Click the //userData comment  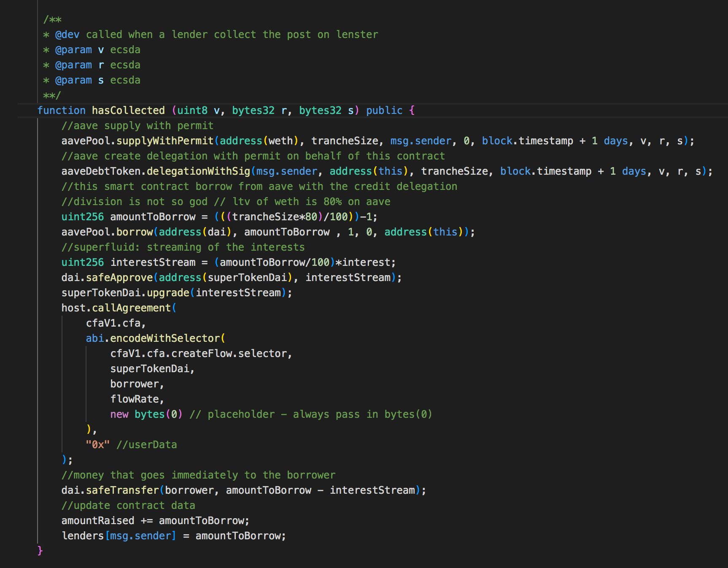tap(146, 445)
